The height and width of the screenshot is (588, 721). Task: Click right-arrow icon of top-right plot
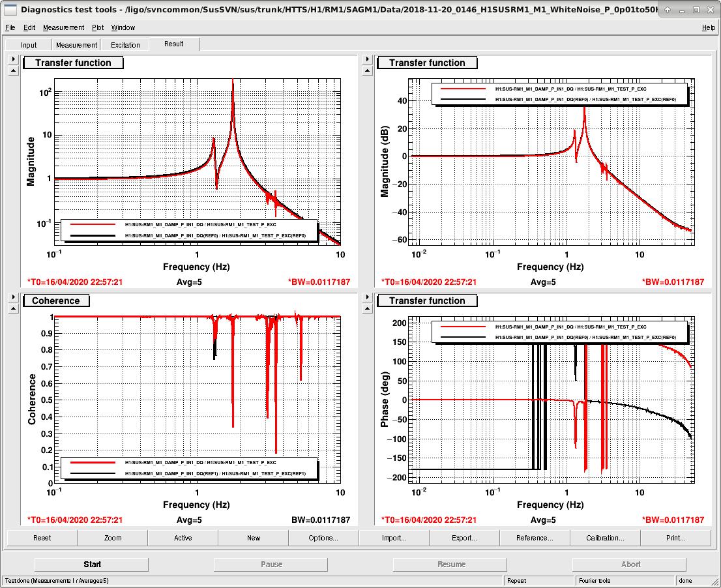coord(367,59)
